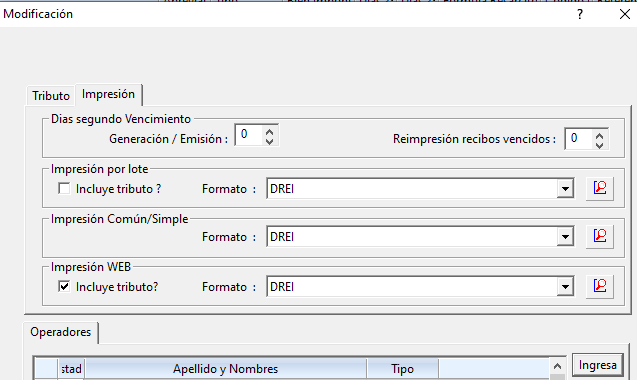Click search icon beside Impresión WEB format
The height and width of the screenshot is (380, 637).
600,286
